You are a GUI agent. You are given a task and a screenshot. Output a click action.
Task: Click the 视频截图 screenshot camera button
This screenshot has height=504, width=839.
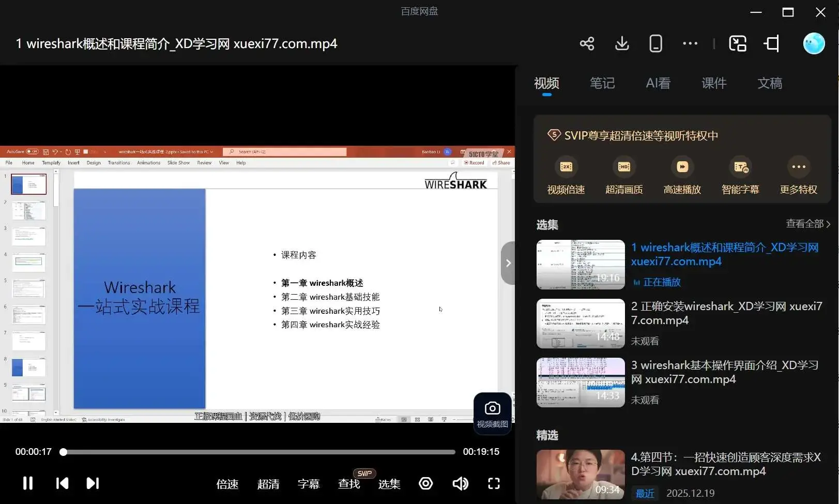click(x=492, y=413)
